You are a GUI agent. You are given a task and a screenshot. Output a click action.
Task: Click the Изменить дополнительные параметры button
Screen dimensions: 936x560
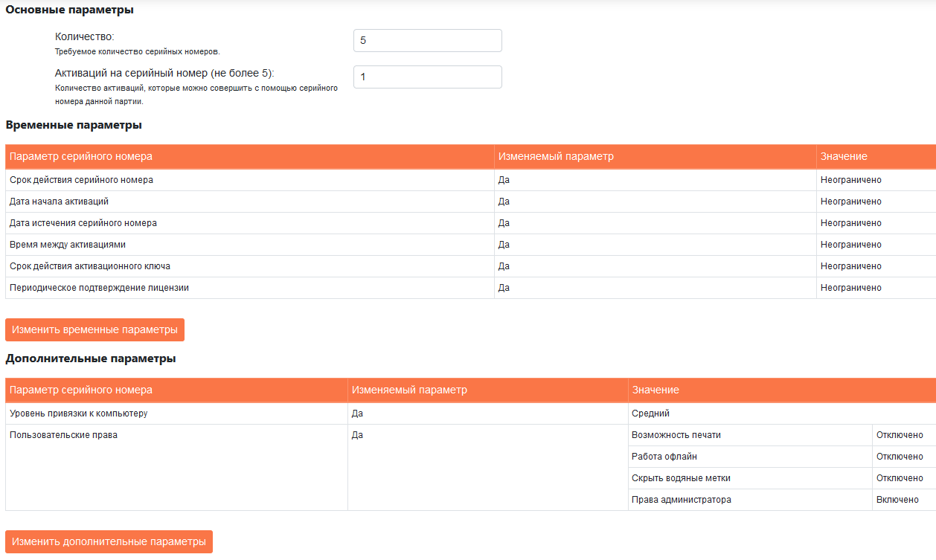pyautogui.click(x=109, y=541)
